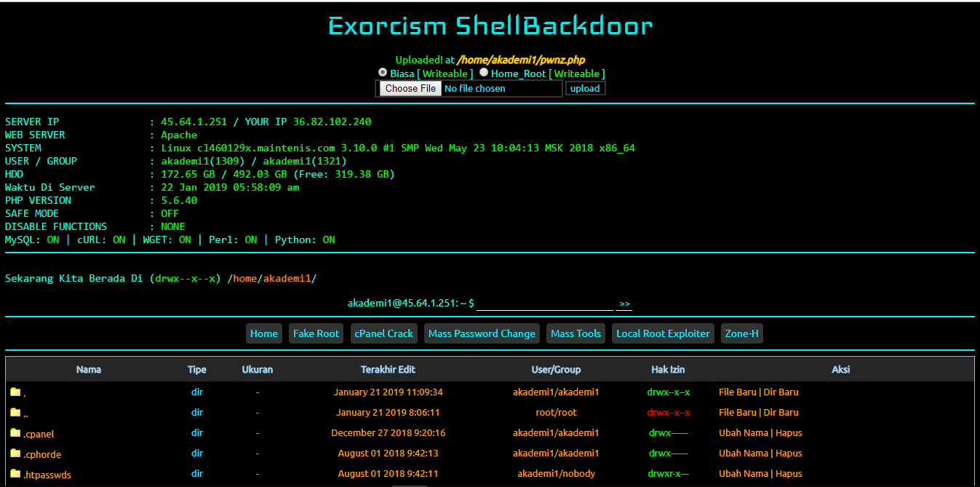Open the Zone-H section

click(741, 333)
